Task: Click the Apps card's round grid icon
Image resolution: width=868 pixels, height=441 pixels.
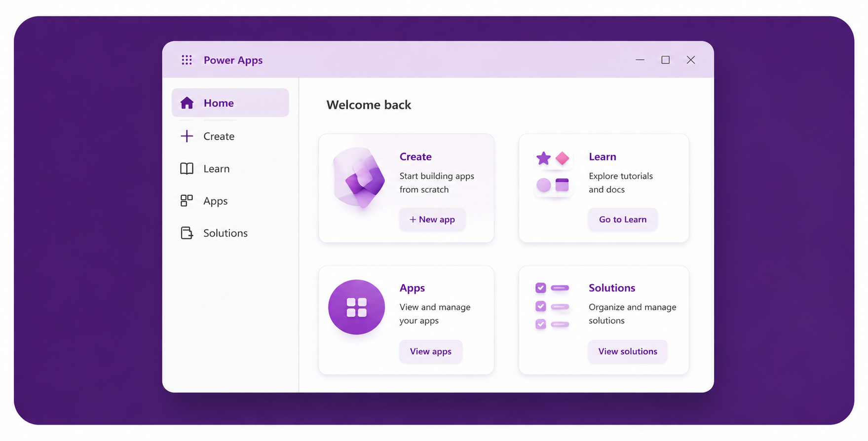Action: click(356, 307)
